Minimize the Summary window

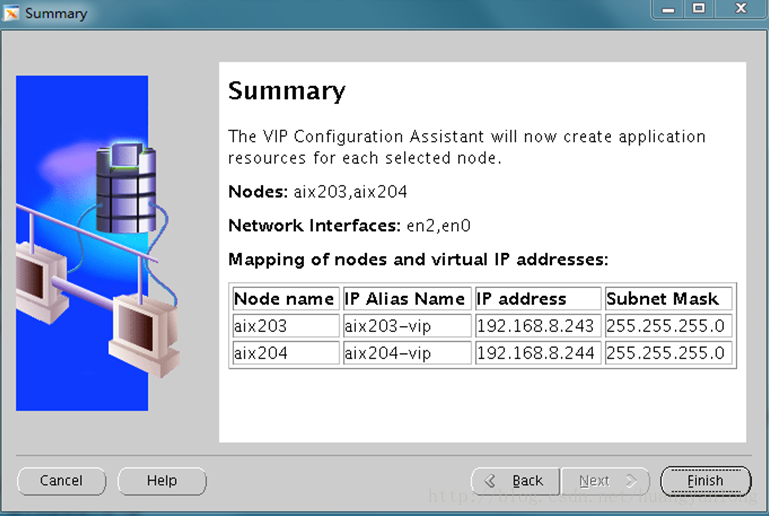point(668,9)
